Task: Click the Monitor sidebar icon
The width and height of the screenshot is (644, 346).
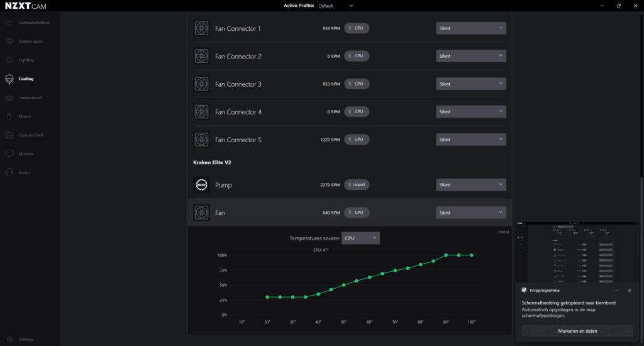Action: [x=9, y=153]
